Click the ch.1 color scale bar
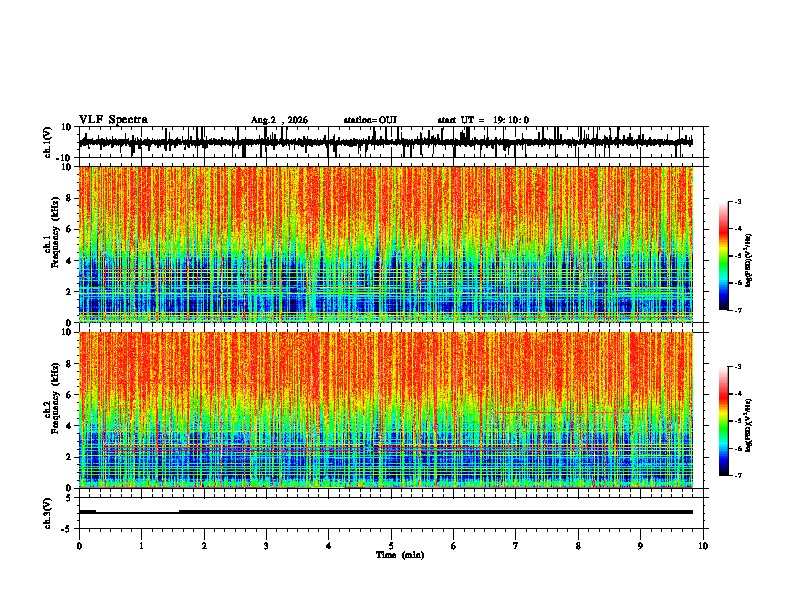 click(724, 256)
